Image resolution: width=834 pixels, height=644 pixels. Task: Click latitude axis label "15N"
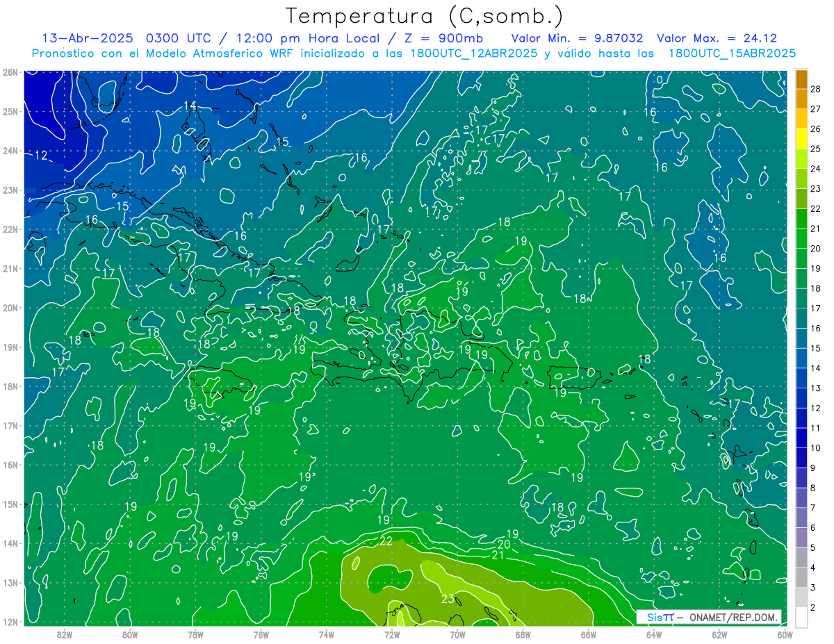click(10, 504)
